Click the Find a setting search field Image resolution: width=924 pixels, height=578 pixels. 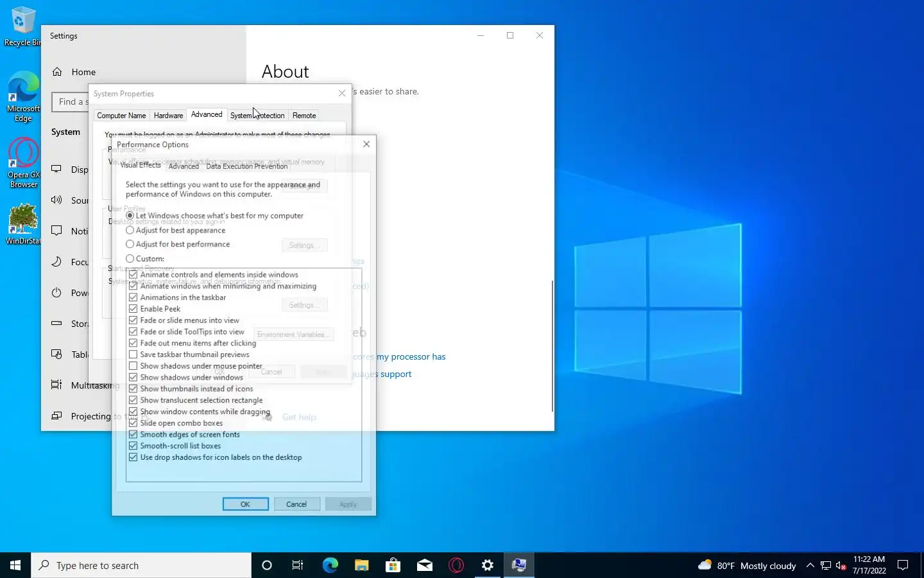(71, 101)
